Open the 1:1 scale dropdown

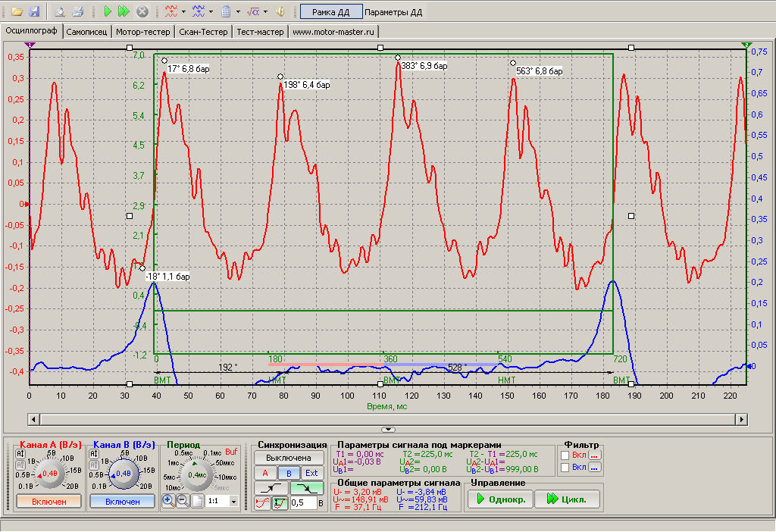pos(233,501)
